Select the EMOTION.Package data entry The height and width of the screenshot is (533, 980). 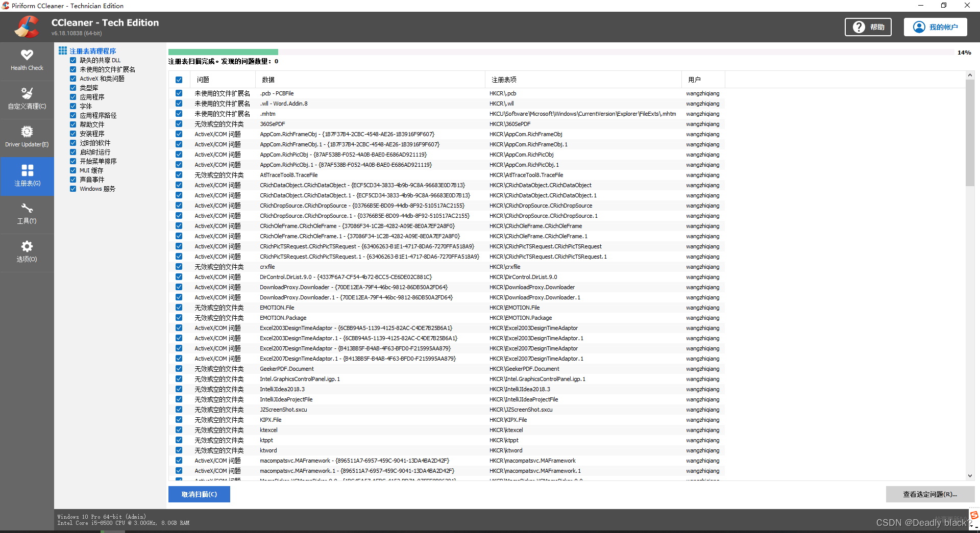coord(283,318)
